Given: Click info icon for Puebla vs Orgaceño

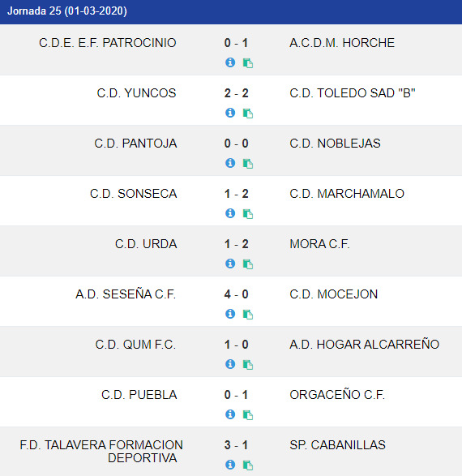Looking at the screenshot, I should point(230,414).
